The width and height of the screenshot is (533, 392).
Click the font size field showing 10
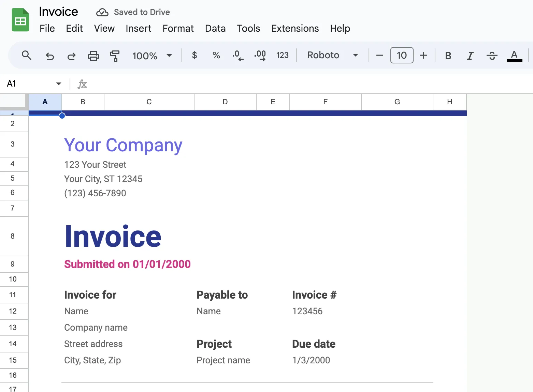point(402,55)
